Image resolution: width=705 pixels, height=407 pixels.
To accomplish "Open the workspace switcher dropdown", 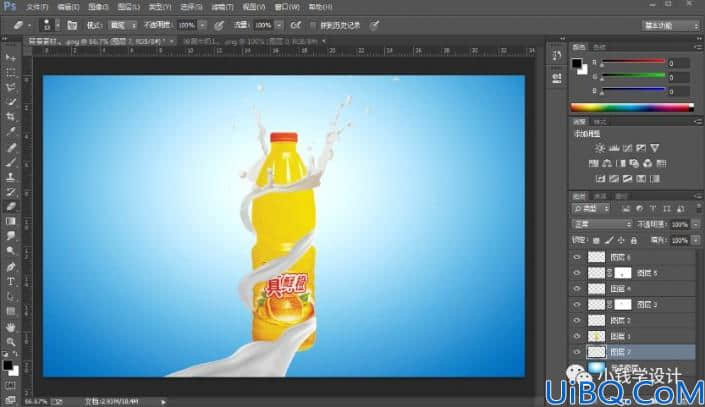I will point(670,26).
